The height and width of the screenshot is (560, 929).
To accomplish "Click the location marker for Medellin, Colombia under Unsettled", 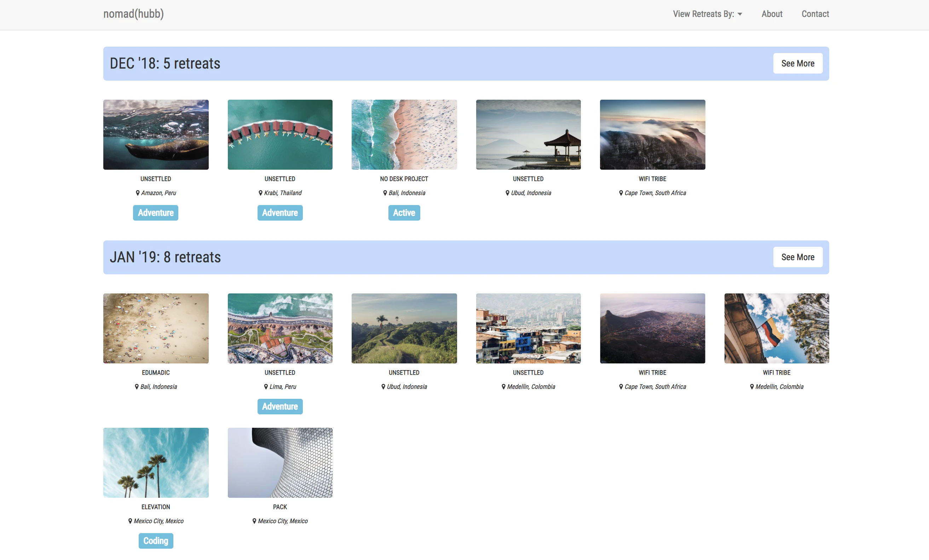I will point(503,387).
